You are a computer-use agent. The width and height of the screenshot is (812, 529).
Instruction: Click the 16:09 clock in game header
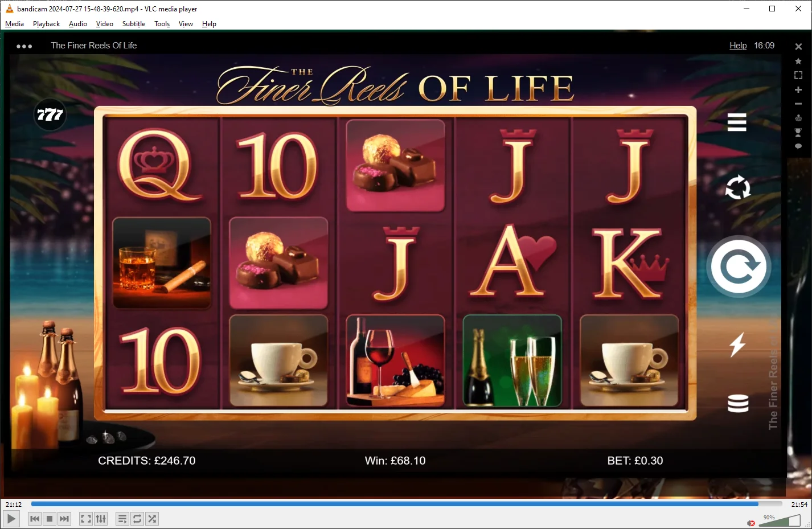pyautogui.click(x=764, y=46)
